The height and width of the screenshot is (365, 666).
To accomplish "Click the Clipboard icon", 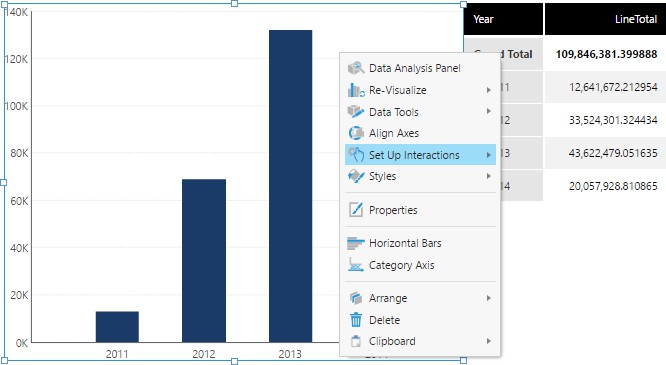I will click(356, 341).
